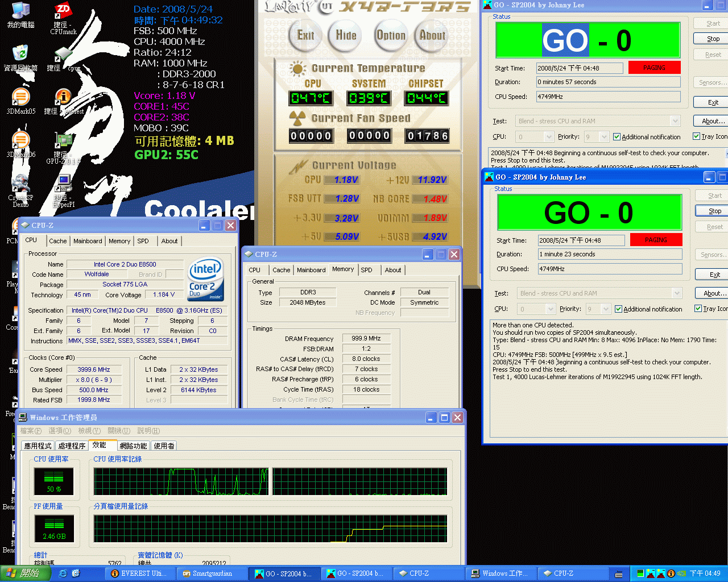The width and height of the screenshot is (728, 582).
Task: Click the '999.9 MHz' DRAM Frequency value
Action: [366, 338]
